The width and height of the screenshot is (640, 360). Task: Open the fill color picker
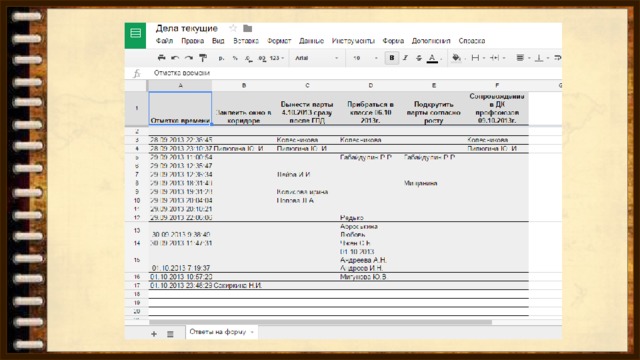(457, 58)
